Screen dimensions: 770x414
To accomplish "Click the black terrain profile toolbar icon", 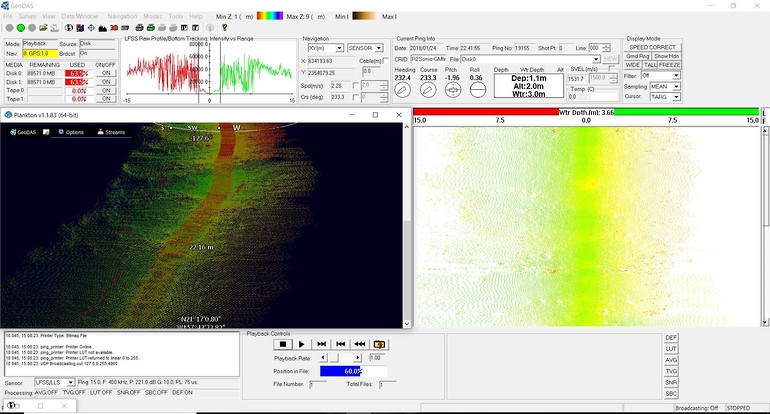I will [103, 28].
